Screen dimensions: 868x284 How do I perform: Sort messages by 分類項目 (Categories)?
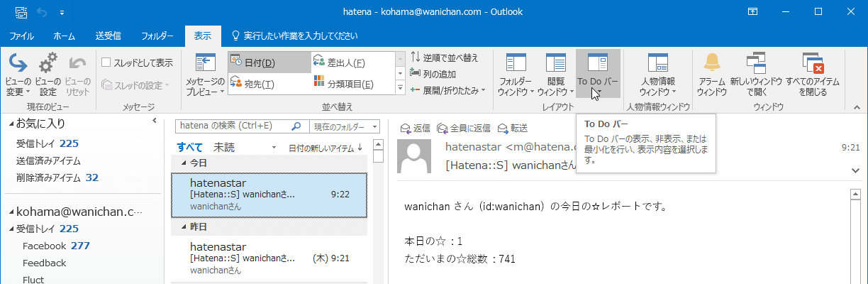pyautogui.click(x=352, y=84)
